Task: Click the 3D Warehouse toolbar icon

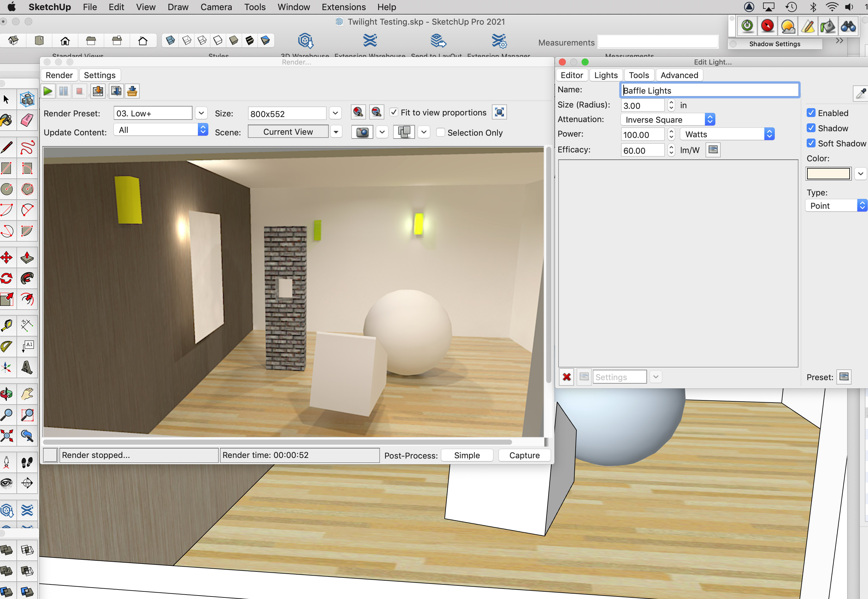Action: click(305, 40)
